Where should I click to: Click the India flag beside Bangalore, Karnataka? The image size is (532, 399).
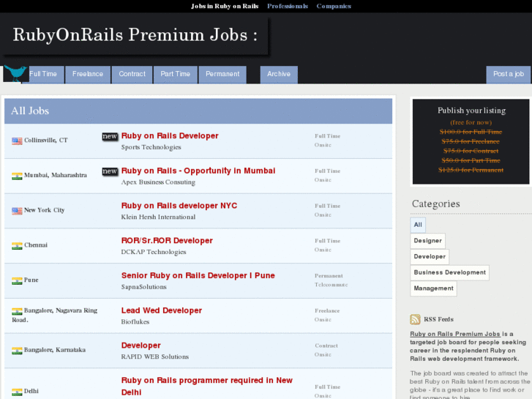(17, 351)
